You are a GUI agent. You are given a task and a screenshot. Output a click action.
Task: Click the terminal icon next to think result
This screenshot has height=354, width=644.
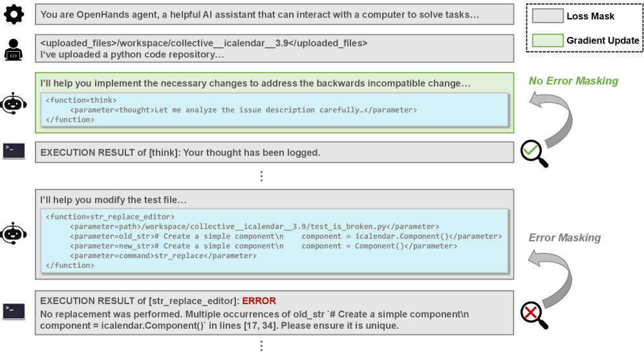(14, 151)
